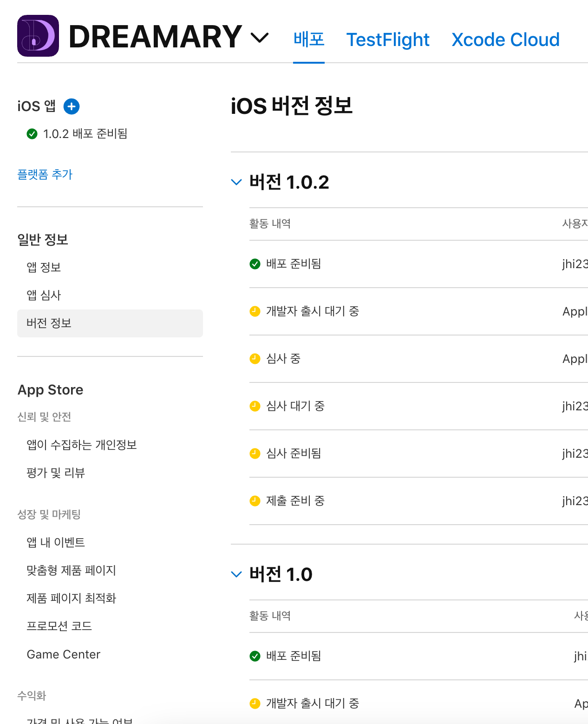Open the Game Center settings page
The image size is (588, 724).
click(63, 654)
